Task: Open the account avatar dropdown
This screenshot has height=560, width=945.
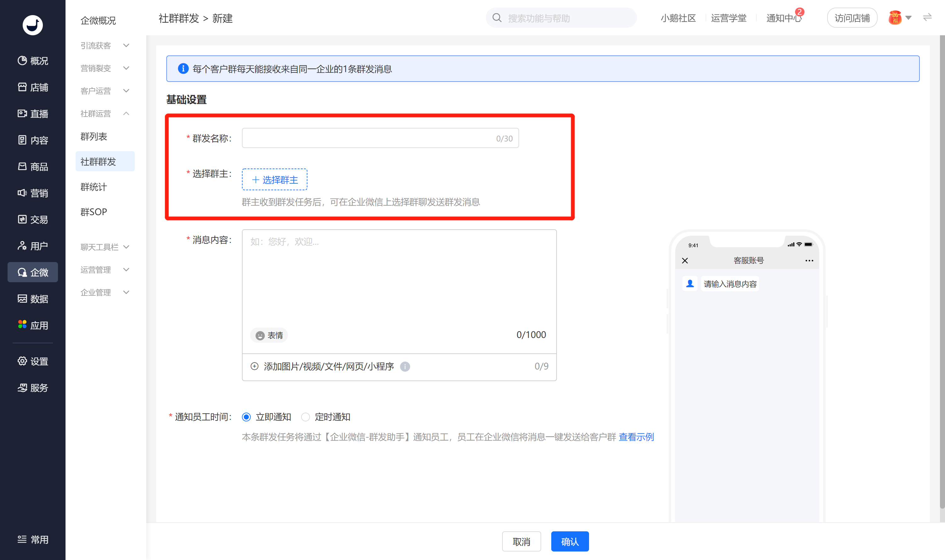Action: point(900,18)
